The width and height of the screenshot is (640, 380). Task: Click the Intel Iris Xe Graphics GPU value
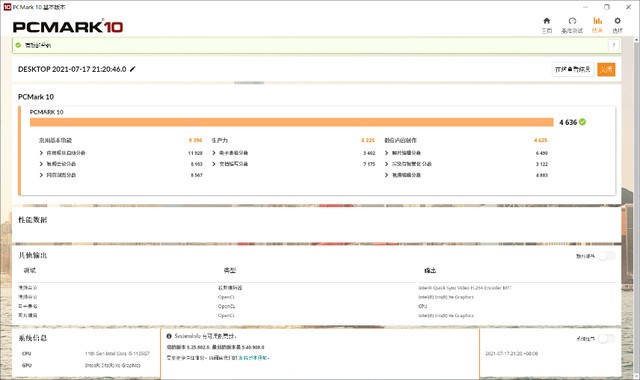click(x=113, y=365)
